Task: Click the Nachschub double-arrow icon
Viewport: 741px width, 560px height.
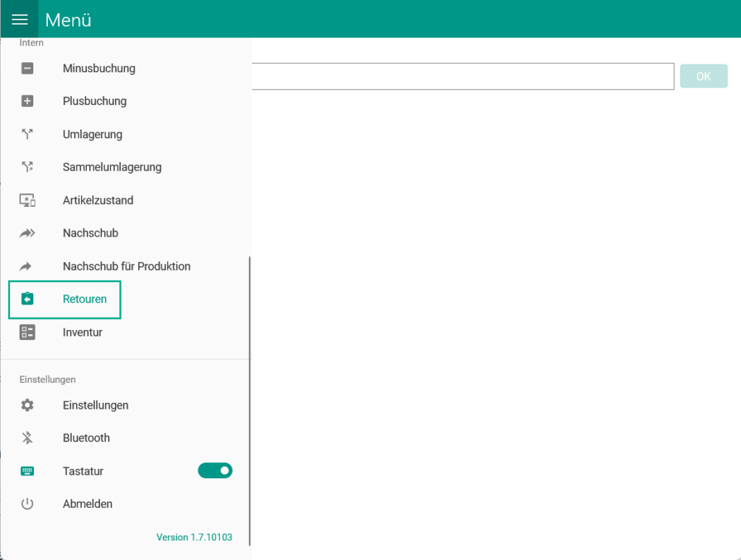Action: pos(27,233)
